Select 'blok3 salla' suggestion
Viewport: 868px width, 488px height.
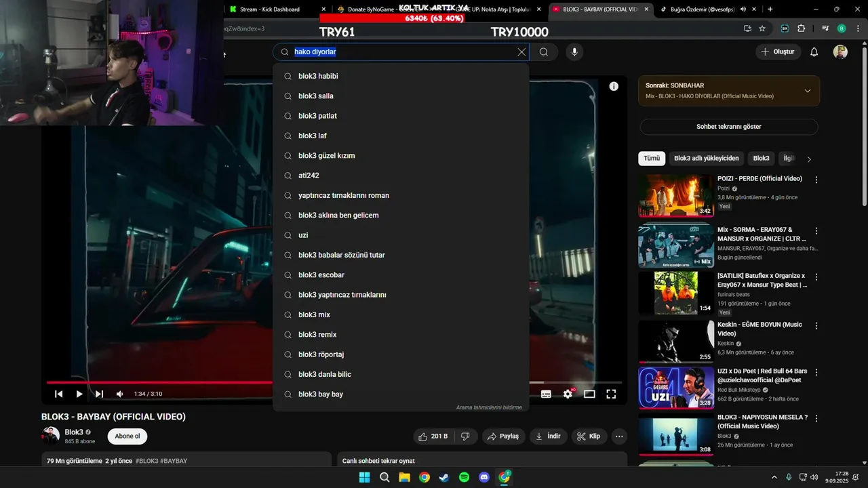pos(401,96)
